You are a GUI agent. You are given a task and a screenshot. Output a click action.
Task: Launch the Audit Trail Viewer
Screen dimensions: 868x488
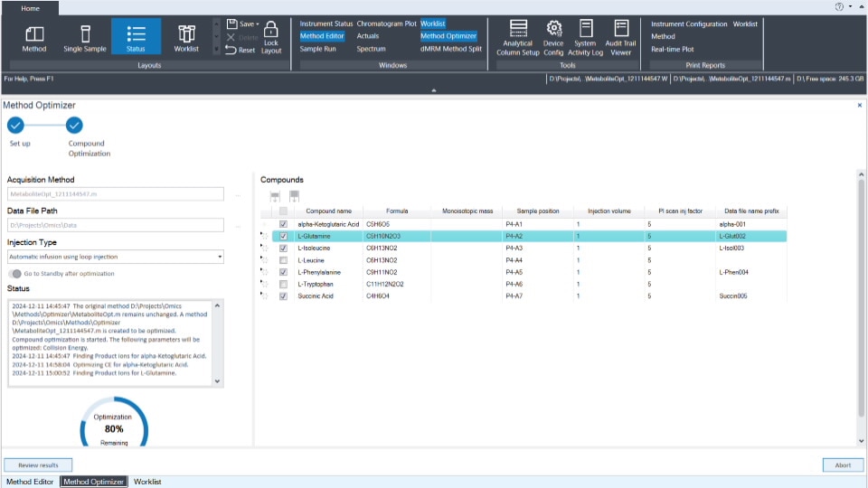[620, 37]
